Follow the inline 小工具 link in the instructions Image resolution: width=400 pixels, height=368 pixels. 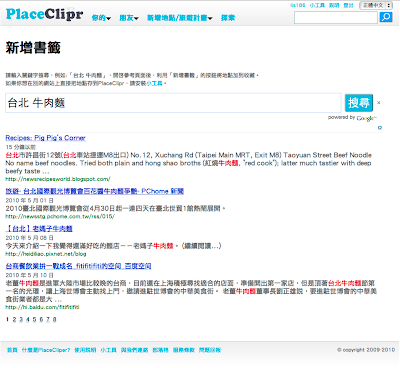pos(154,83)
